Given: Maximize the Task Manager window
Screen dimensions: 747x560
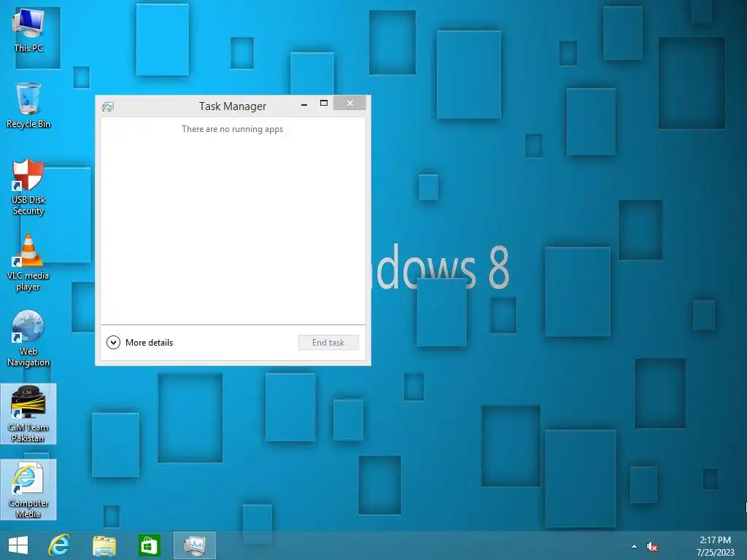Looking at the screenshot, I should [x=324, y=104].
